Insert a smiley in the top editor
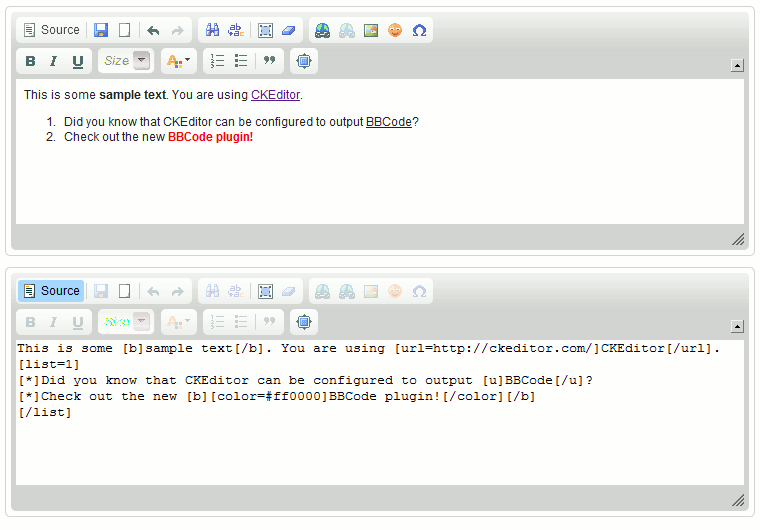Screen dimensions: 760x530 pos(395,30)
